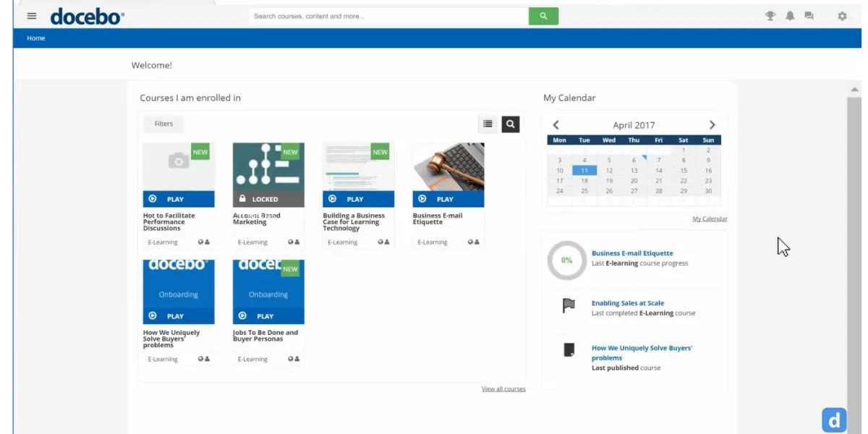Click April 2017 calendar heading
868x434 pixels.
[x=634, y=125]
